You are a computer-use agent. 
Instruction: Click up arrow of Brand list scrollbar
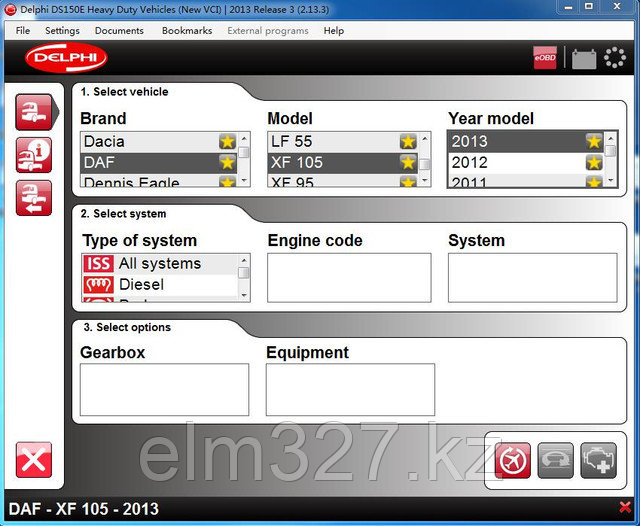click(x=244, y=138)
